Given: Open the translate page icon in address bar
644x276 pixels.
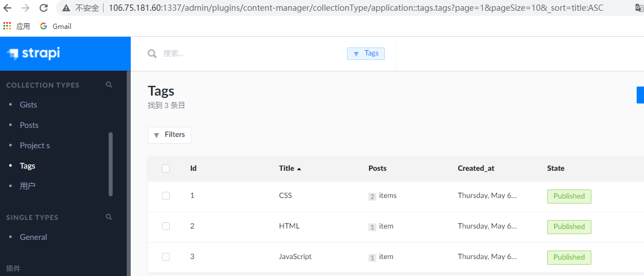Looking at the screenshot, I should click(x=638, y=8).
